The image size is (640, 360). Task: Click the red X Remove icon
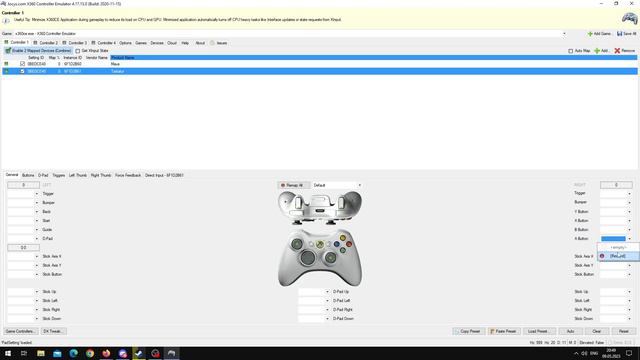click(x=617, y=51)
